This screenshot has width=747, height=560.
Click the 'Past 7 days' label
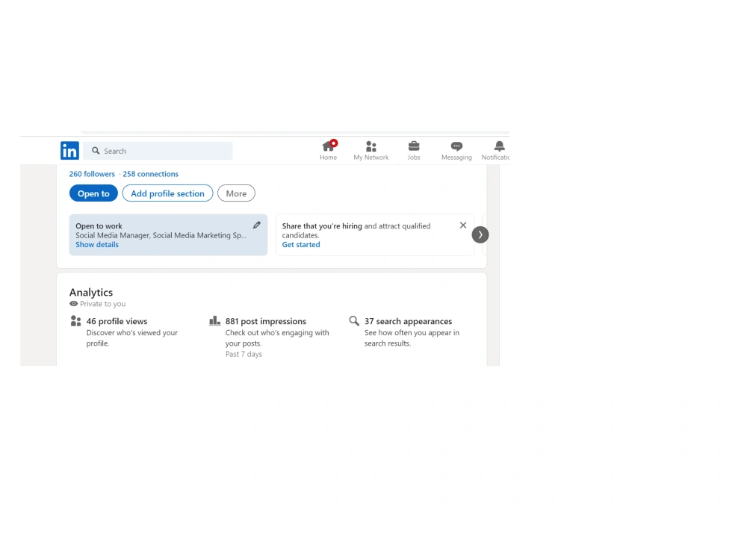[244, 354]
